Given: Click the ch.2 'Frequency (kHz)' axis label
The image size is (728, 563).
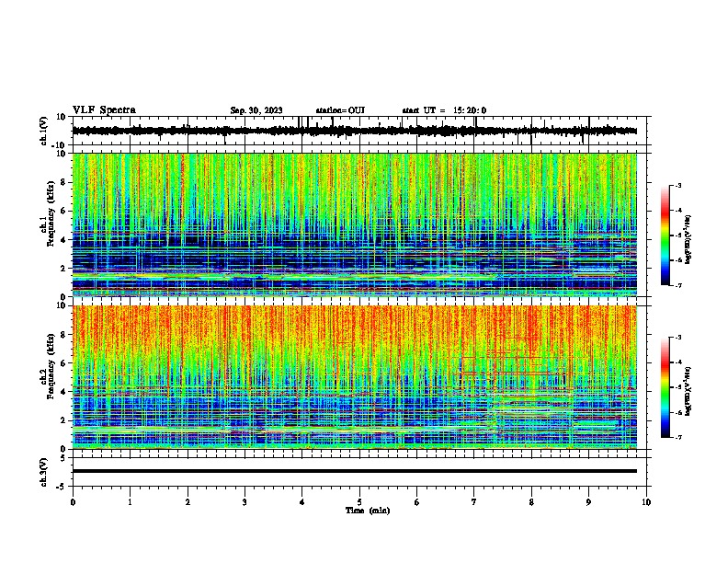Looking at the screenshot, I should (x=50, y=366).
